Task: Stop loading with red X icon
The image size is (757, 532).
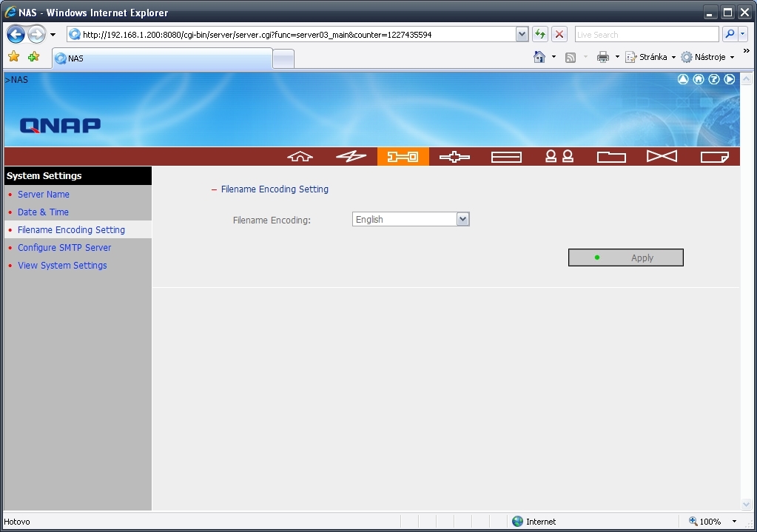Action: pos(559,34)
